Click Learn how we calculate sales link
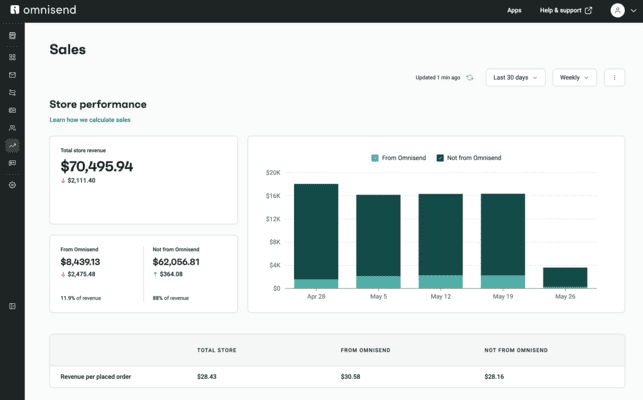643x400 pixels. (90, 120)
